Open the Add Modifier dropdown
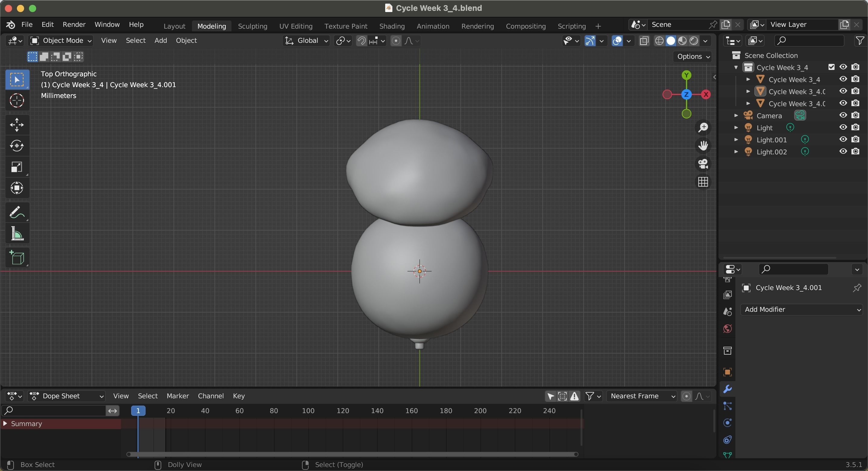868x471 pixels. coord(801,309)
